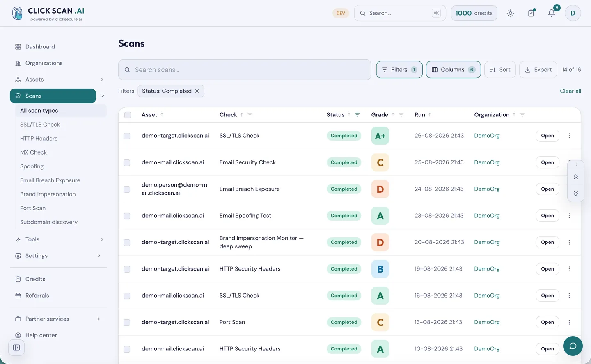Remove the Status: Completed filter chip
Screen dimensions: 591x364
click(197, 91)
